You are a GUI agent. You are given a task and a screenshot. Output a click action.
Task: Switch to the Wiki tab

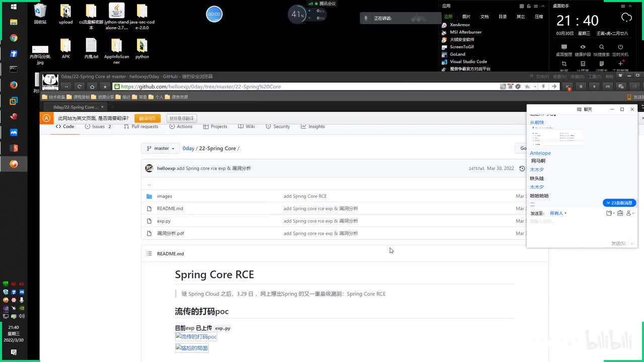[x=247, y=127]
